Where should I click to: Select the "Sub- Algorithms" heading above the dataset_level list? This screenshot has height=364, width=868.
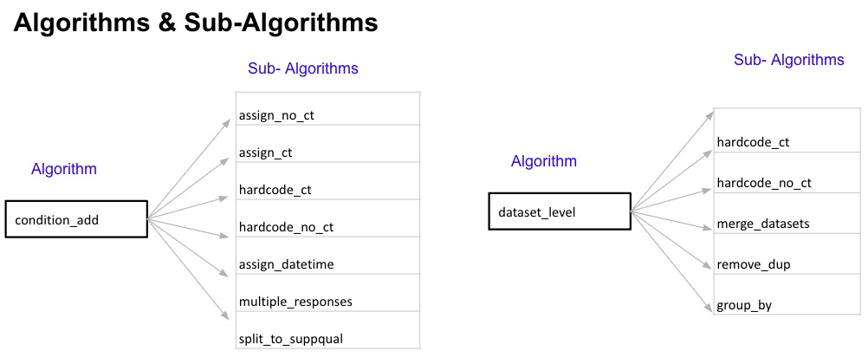pyautogui.click(x=788, y=60)
